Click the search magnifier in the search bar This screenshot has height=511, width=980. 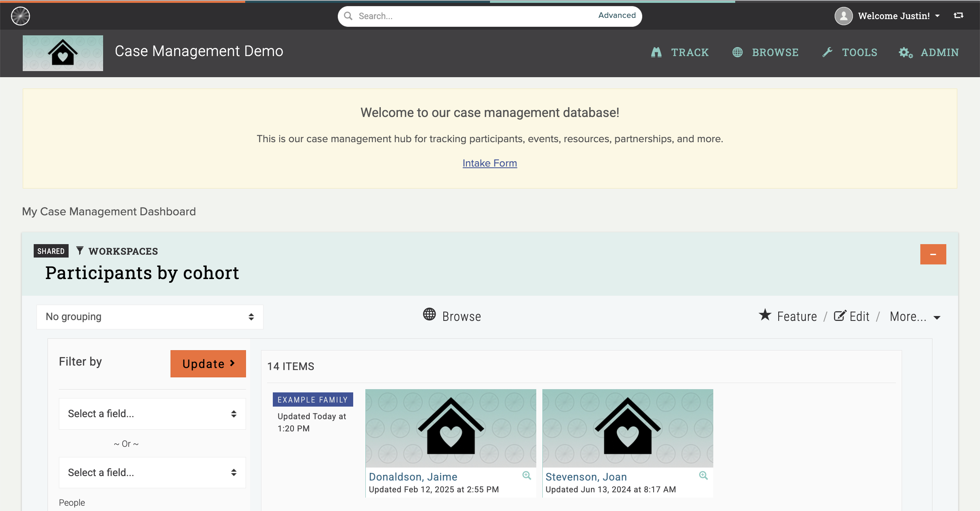coord(349,16)
